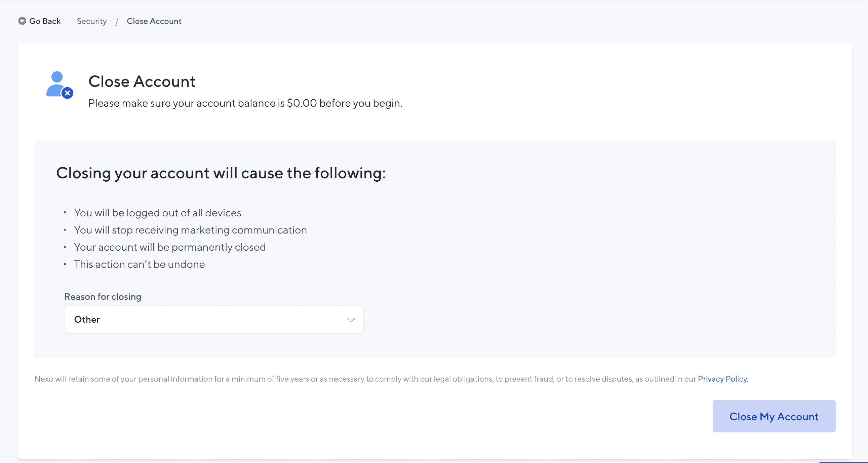Open the Privacy Policy link

click(x=722, y=379)
